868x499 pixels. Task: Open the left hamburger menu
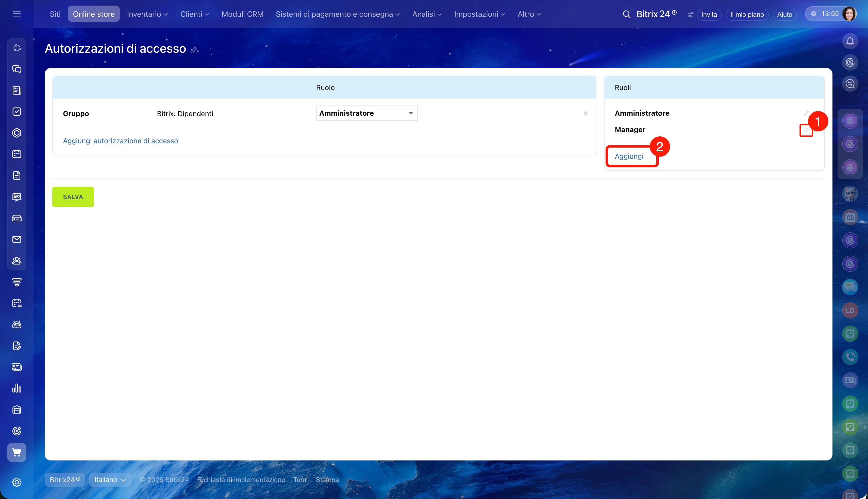[16, 14]
